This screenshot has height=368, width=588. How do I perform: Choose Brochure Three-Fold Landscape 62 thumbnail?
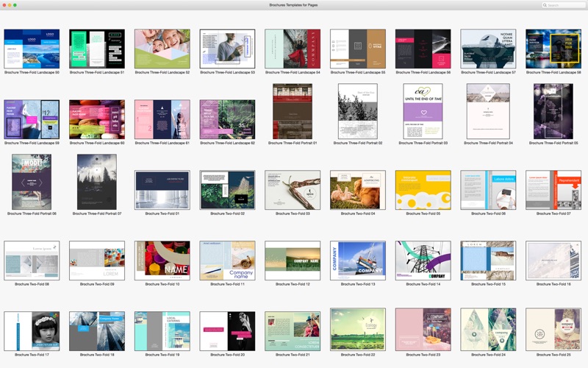227,119
